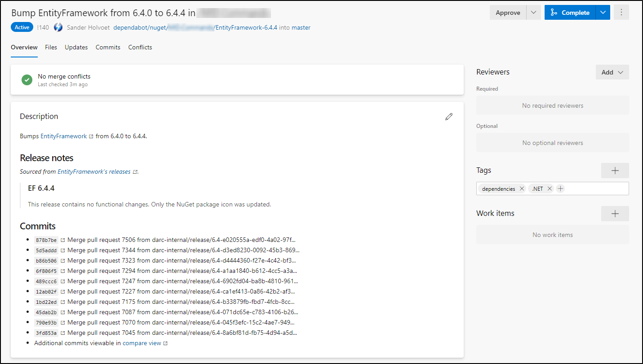
Task: Click the pull request ID !140
Action: [x=43, y=27]
